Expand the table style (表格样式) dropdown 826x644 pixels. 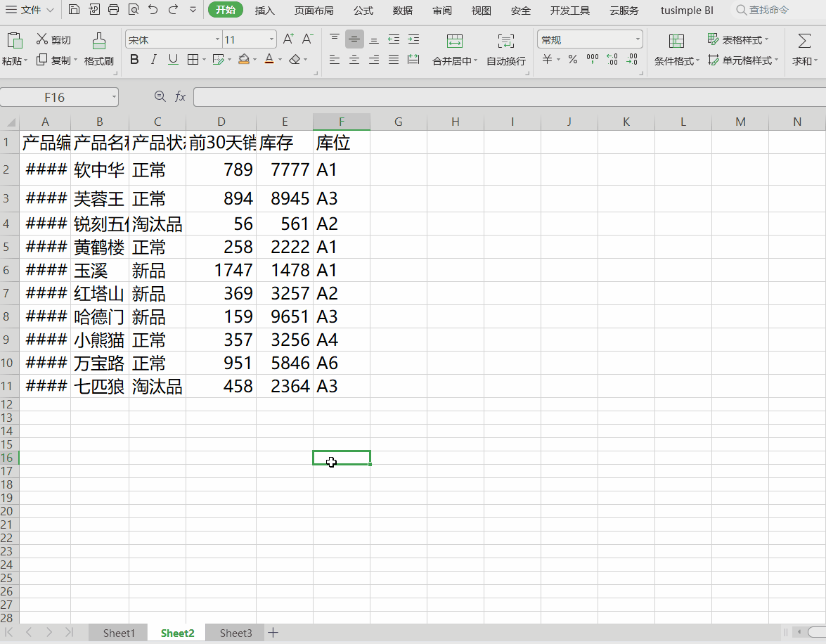[x=766, y=39]
